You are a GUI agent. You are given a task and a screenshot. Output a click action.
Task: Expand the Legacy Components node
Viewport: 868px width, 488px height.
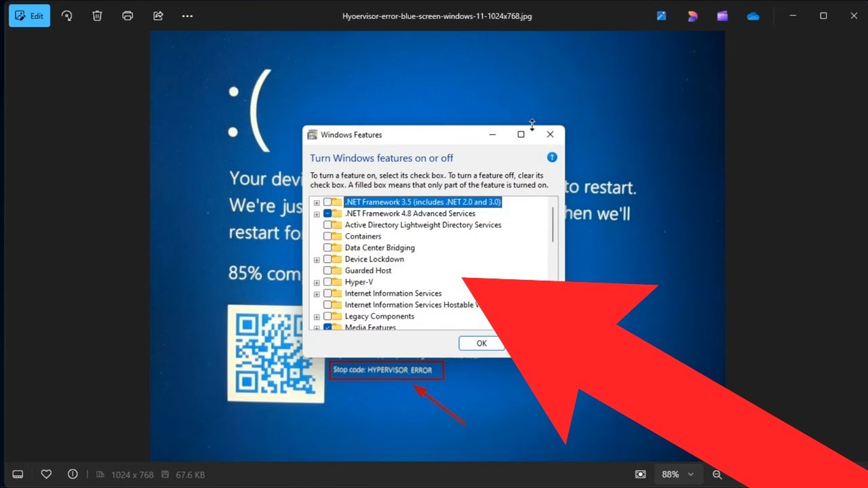317,317
